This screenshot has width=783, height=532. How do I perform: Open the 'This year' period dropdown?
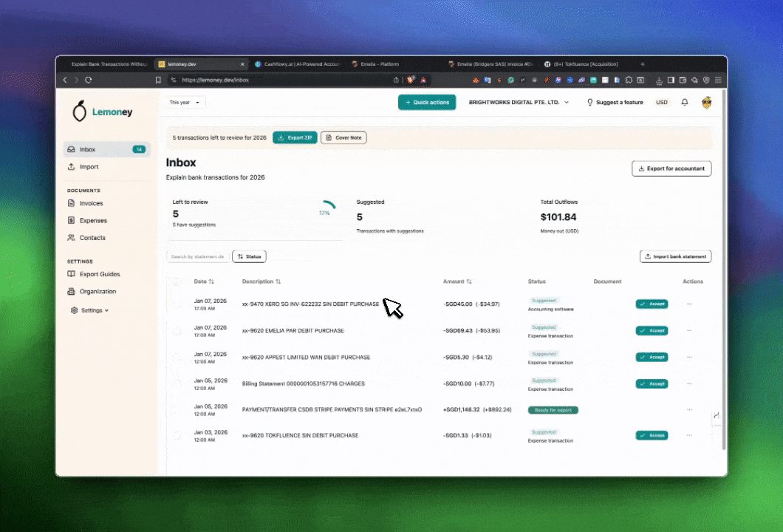185,103
